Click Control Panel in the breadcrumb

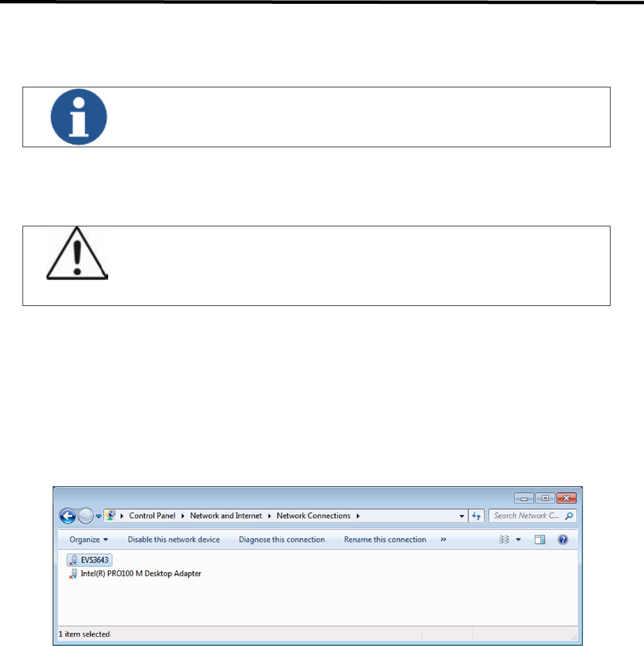pyautogui.click(x=152, y=516)
